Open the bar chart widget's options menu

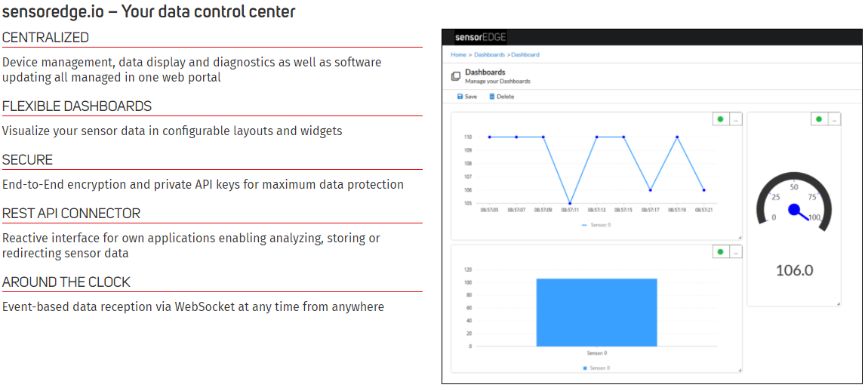tap(735, 251)
